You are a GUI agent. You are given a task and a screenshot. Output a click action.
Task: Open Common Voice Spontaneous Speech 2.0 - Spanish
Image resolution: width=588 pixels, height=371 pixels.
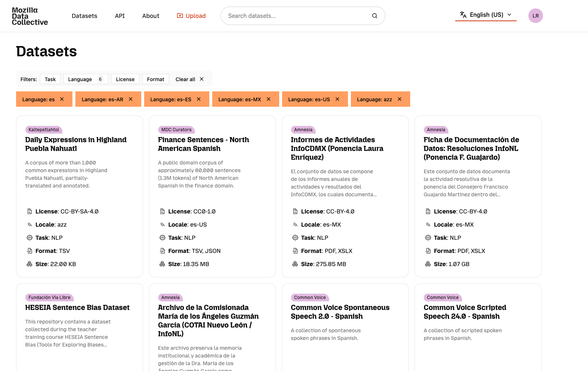click(340, 312)
